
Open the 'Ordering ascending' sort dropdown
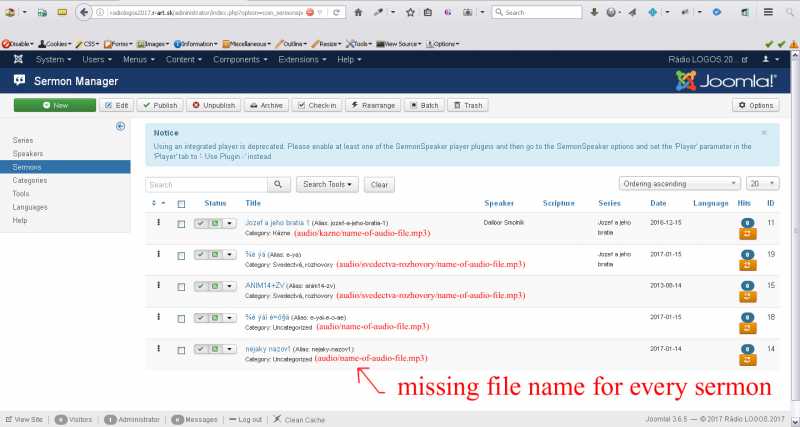(679, 184)
